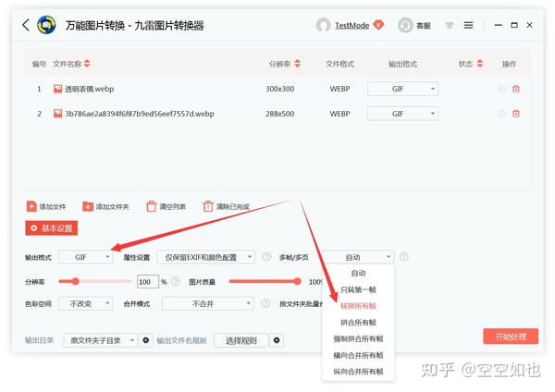Click the 288x500 resolution cell
This screenshot has width=555, height=392.
click(280, 114)
